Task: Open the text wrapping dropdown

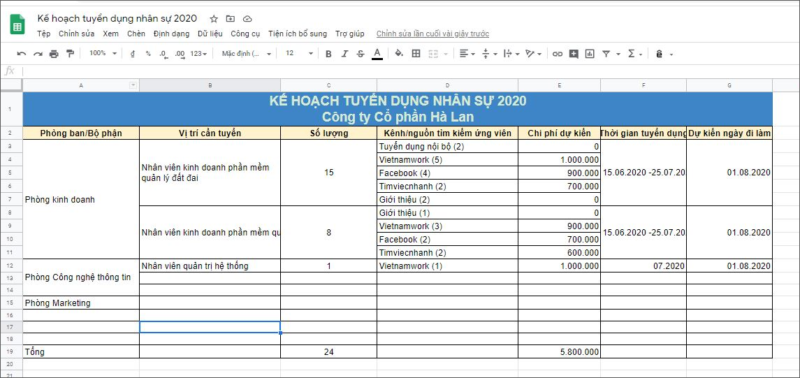Action: (x=511, y=54)
